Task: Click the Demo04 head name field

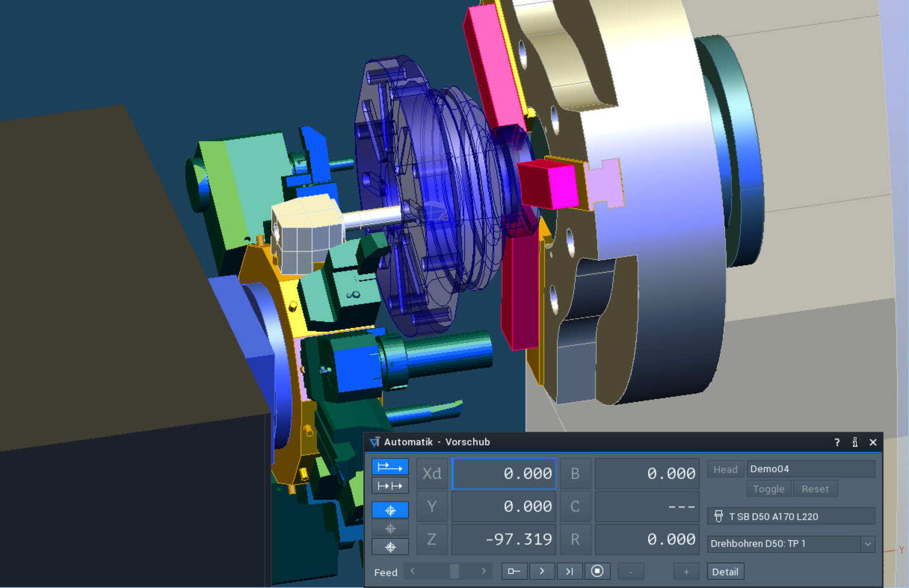Action: pyautogui.click(x=810, y=469)
